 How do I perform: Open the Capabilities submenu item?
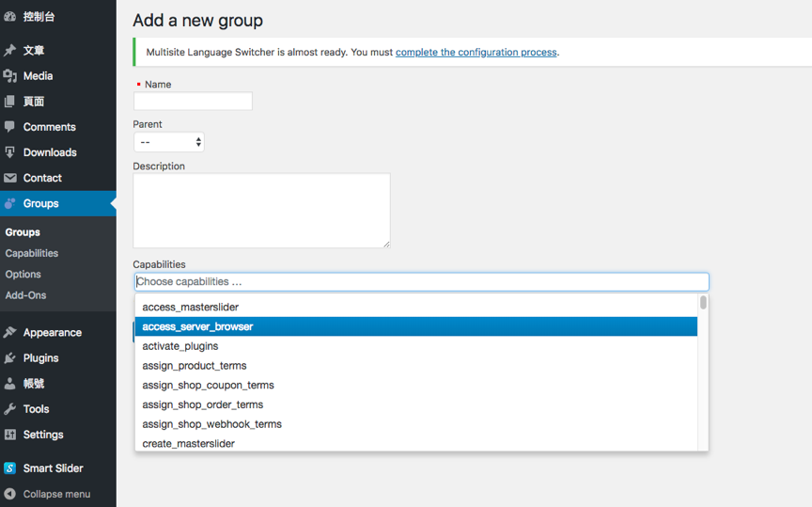pos(32,253)
